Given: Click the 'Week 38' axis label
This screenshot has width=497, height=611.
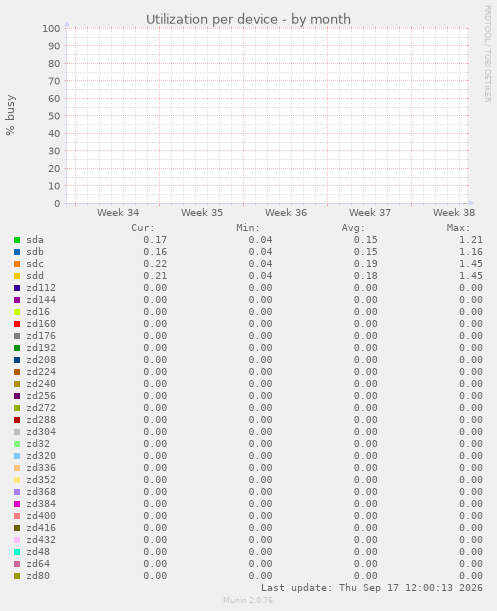Looking at the screenshot, I should tap(454, 213).
